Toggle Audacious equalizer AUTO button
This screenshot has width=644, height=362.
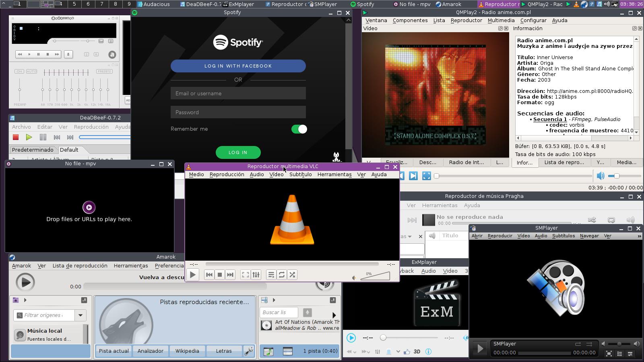pos(31,72)
